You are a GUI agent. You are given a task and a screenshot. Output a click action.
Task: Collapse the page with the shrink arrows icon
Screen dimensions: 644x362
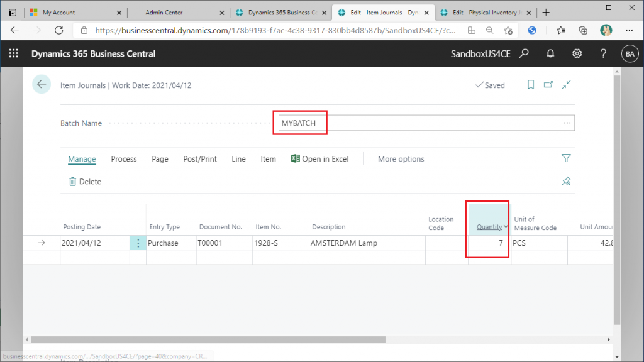tap(567, 85)
